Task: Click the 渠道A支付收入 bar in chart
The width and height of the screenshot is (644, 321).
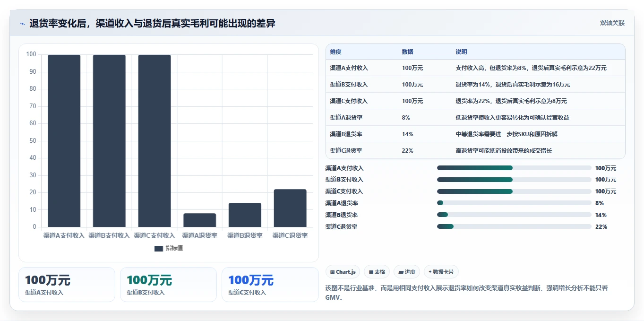Action: 64,141
